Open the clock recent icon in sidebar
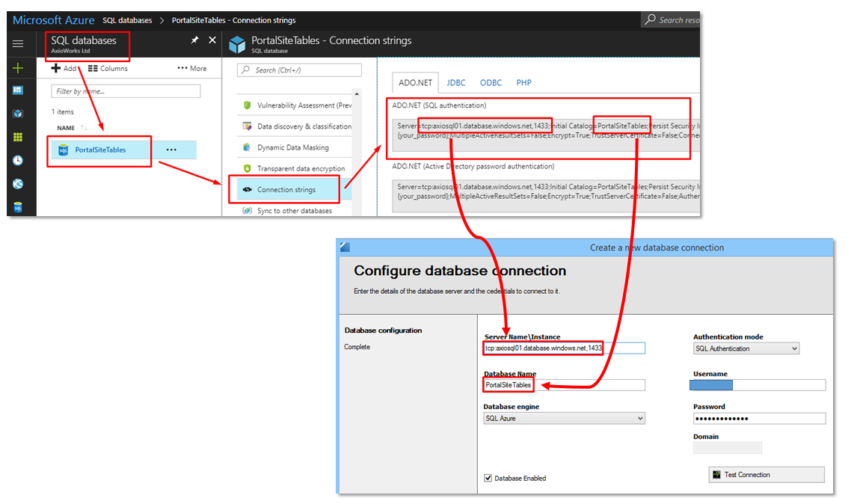 18,160
